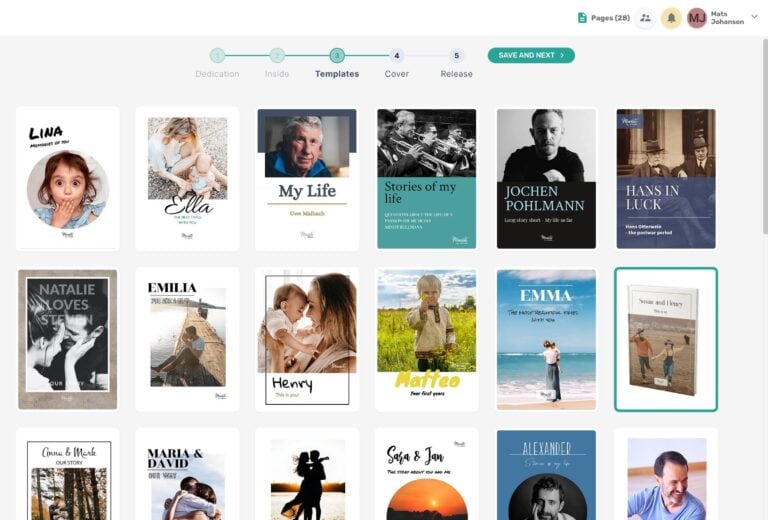
Task: Pick the Stories of my life template
Action: coord(426,178)
